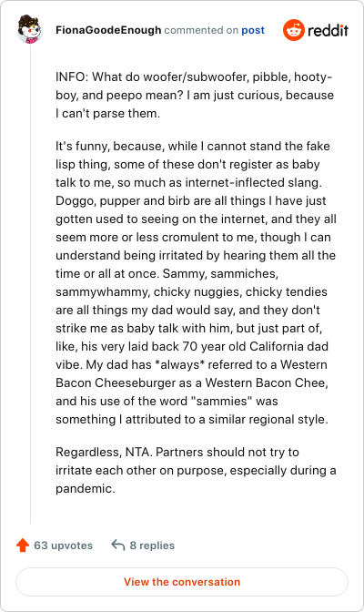Screen dimensions: 364x612
Task: Click the "63 upvotes" count
Action: (x=63, y=546)
